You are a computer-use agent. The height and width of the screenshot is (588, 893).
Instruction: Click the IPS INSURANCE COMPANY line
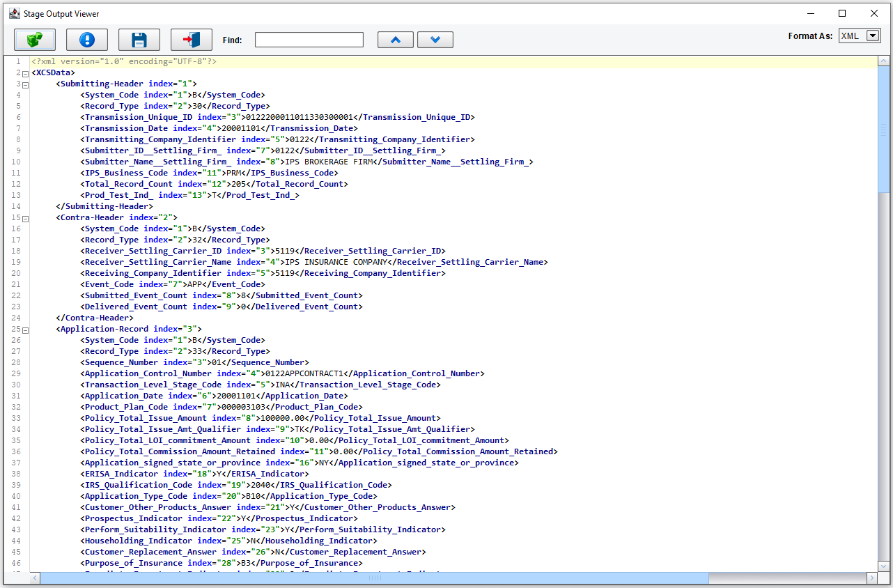coord(314,262)
